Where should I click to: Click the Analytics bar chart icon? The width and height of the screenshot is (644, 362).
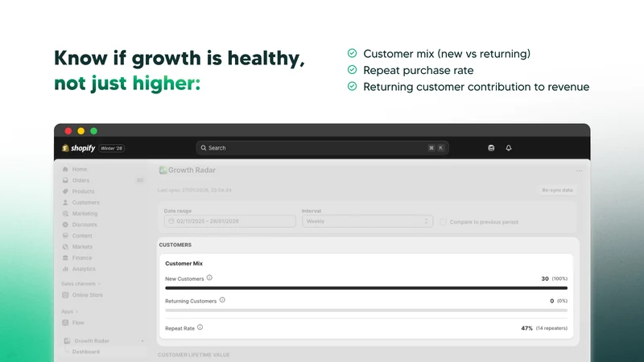(65, 269)
